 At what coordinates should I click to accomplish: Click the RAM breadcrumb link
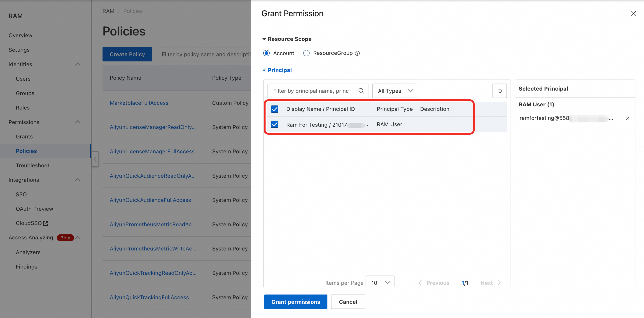pyautogui.click(x=108, y=11)
